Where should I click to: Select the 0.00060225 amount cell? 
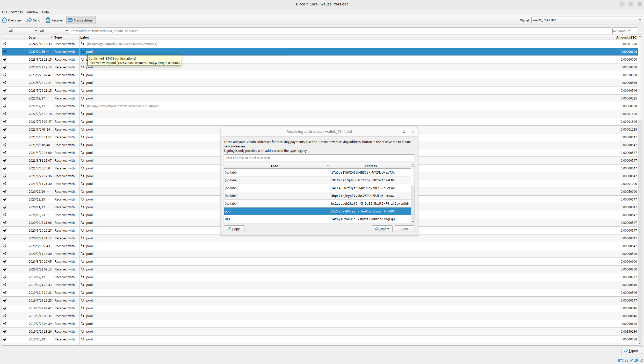click(x=463, y=98)
